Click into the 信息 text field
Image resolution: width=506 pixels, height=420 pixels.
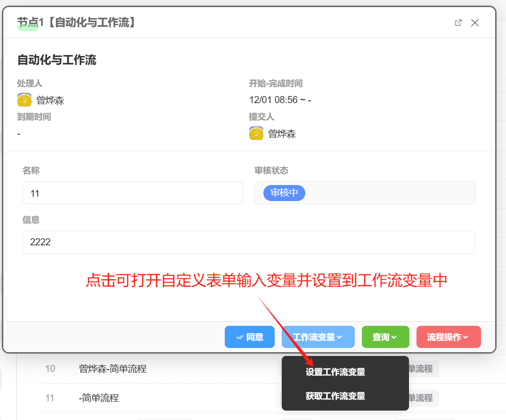249,242
